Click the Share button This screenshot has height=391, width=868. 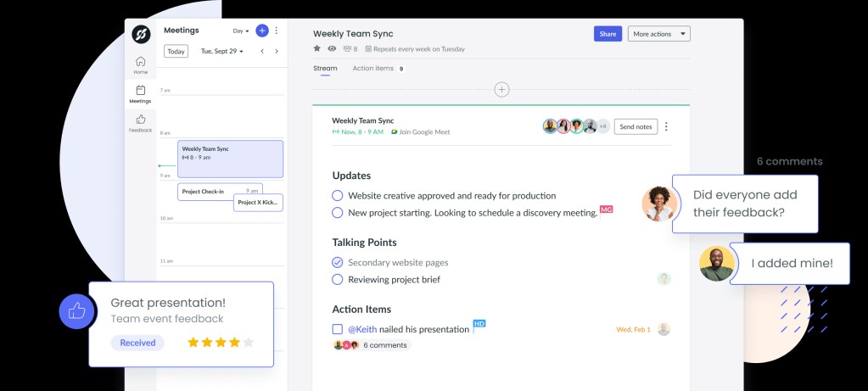tap(608, 34)
